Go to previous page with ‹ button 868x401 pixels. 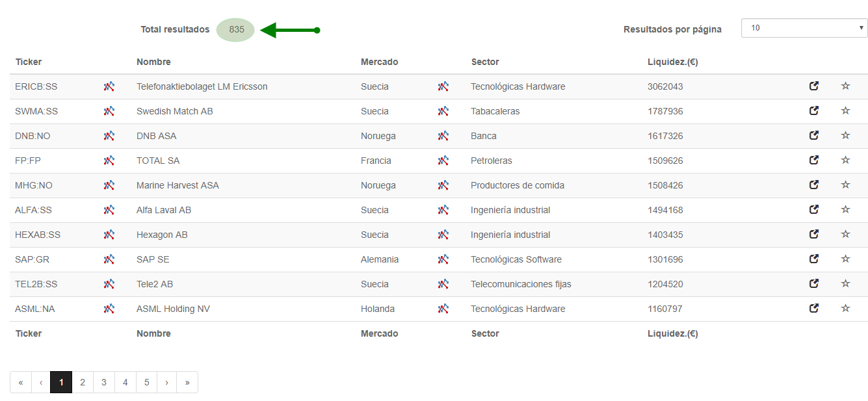pyautogui.click(x=41, y=382)
